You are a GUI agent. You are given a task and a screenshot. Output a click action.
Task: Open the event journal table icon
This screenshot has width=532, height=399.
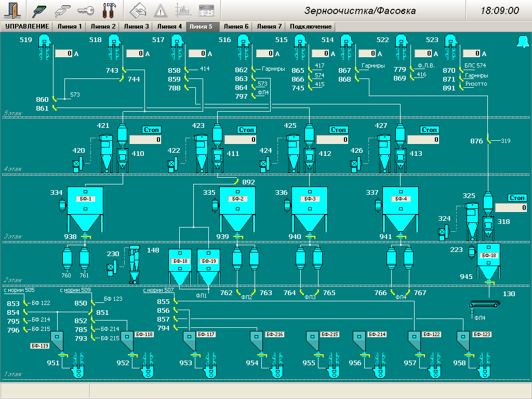206,10
